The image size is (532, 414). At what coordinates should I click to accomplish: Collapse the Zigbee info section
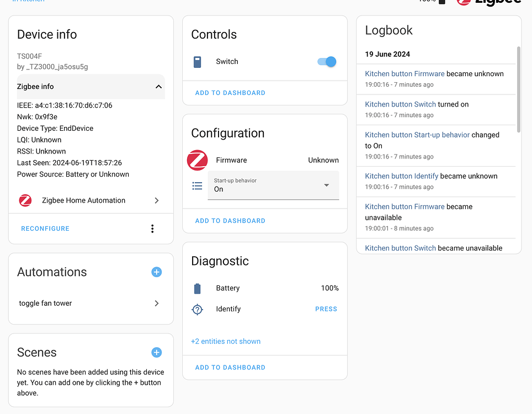[x=158, y=87]
